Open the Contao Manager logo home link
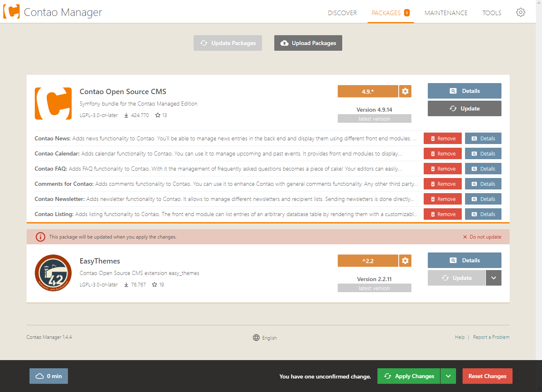 pos(52,12)
